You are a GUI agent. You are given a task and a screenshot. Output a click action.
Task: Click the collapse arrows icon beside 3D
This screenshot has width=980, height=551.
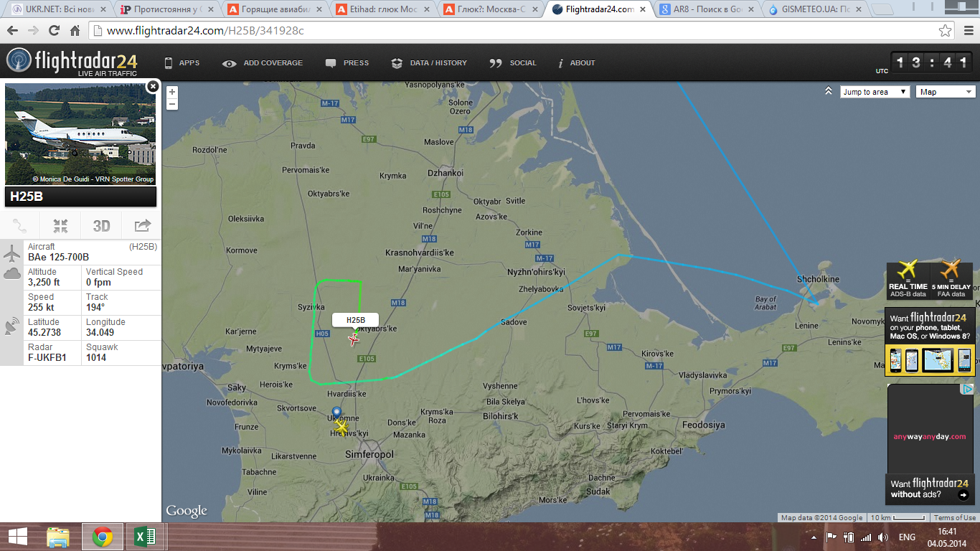pos(60,226)
